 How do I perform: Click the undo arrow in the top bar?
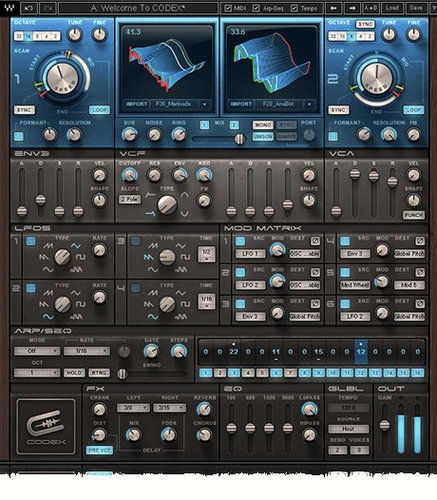click(x=29, y=8)
